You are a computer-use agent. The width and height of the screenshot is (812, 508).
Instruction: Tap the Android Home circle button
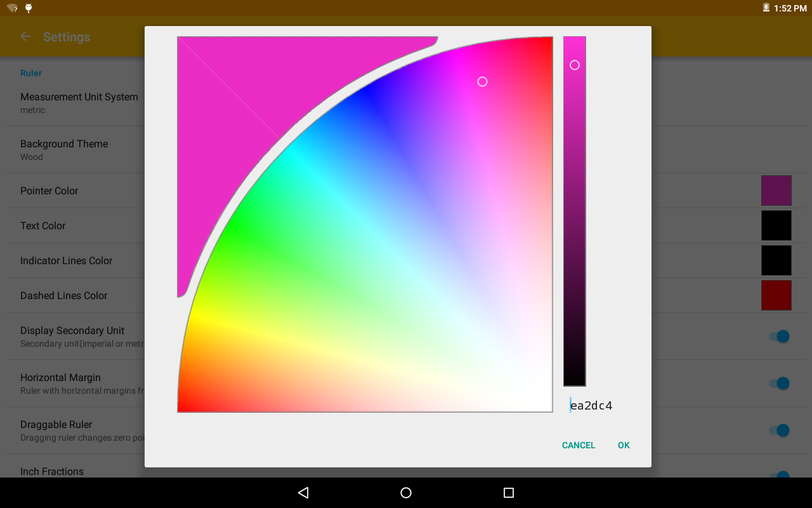pos(405,493)
